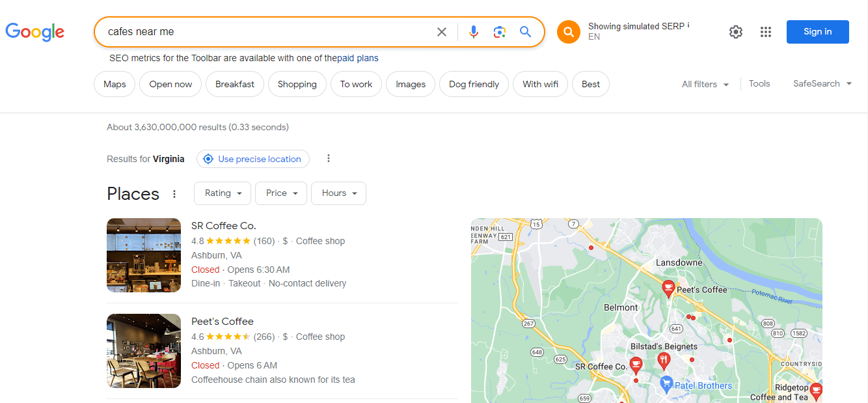The image size is (868, 403).
Task: Toggle the Open now filter chip
Action: [x=170, y=84]
